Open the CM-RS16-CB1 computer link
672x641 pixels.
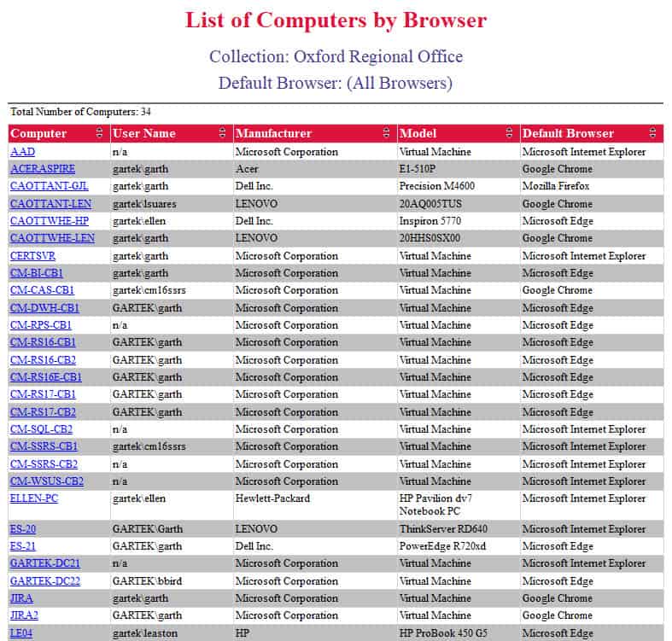43,342
